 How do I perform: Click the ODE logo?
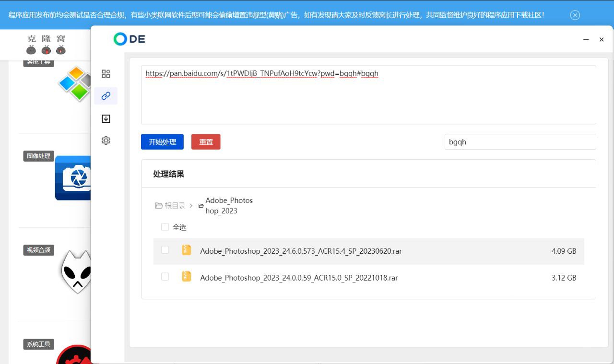pyautogui.click(x=130, y=39)
